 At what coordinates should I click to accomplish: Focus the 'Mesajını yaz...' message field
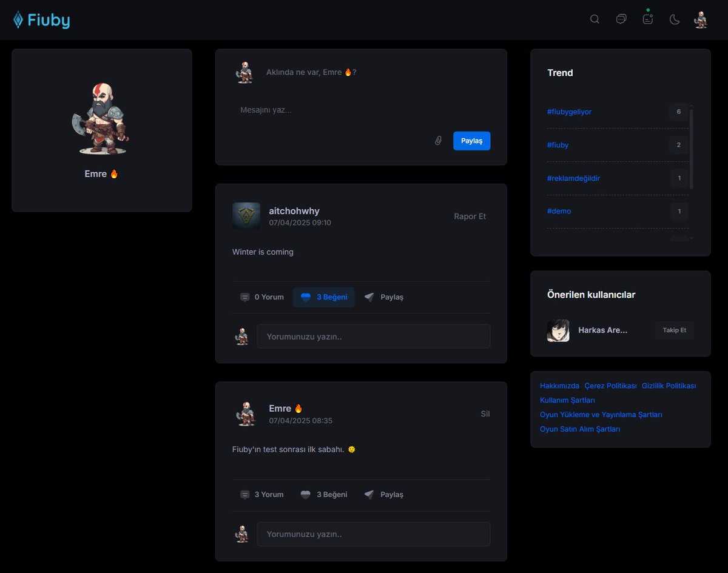click(361, 110)
